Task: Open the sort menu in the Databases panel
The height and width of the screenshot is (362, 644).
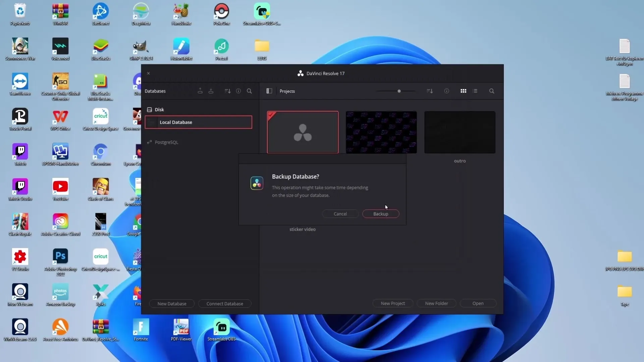Action: coord(227,91)
